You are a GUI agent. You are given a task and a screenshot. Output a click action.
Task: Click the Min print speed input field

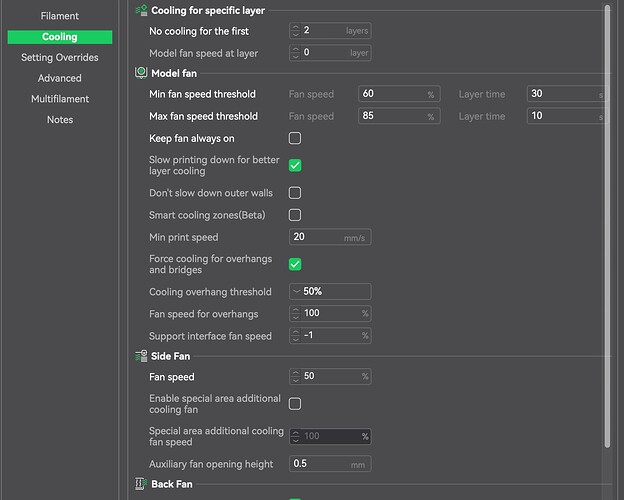click(x=330, y=238)
